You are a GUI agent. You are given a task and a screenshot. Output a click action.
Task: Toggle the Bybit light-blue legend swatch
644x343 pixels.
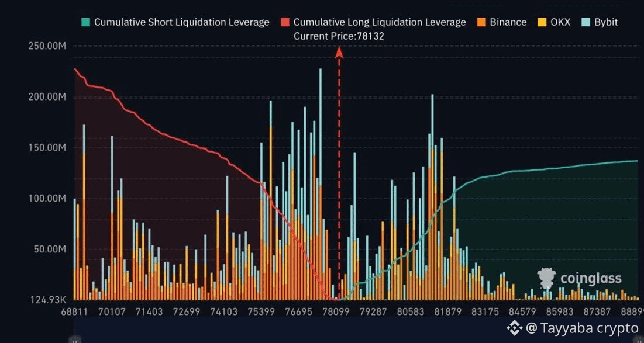click(x=586, y=22)
